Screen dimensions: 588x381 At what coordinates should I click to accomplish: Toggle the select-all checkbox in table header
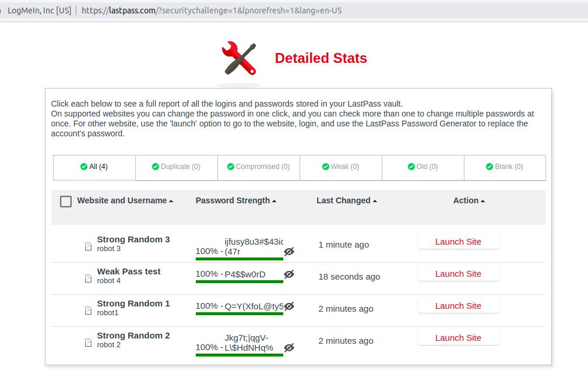(66, 200)
